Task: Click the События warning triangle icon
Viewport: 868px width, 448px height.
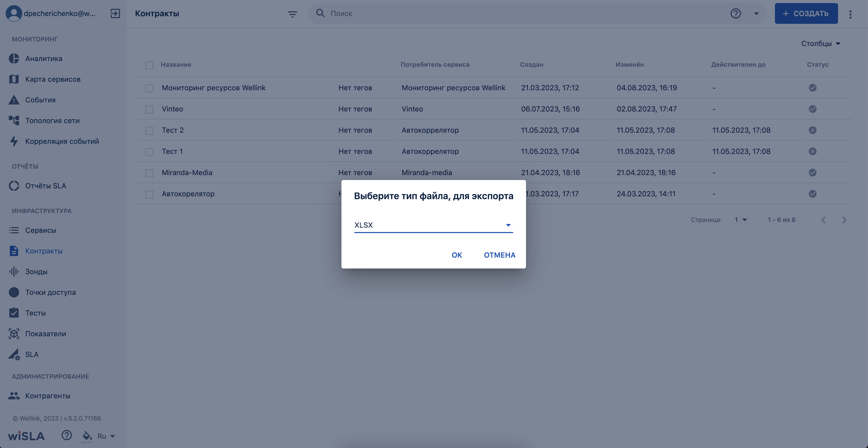Action: coord(14,100)
